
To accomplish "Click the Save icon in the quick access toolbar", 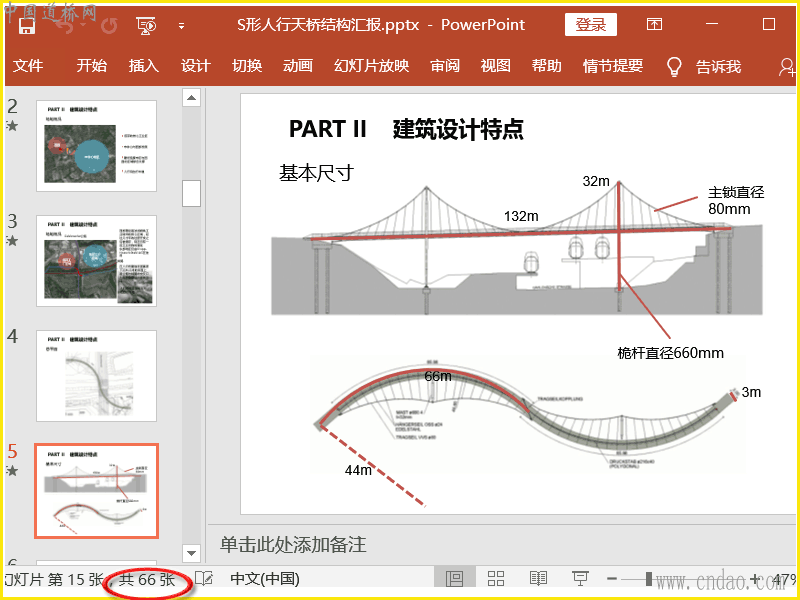I will click(x=27, y=26).
